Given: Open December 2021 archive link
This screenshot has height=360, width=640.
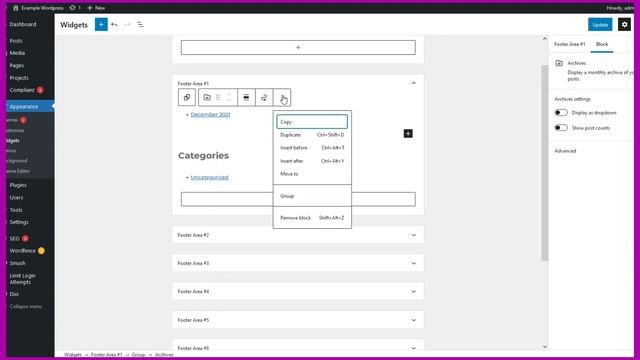Looking at the screenshot, I should (210, 115).
